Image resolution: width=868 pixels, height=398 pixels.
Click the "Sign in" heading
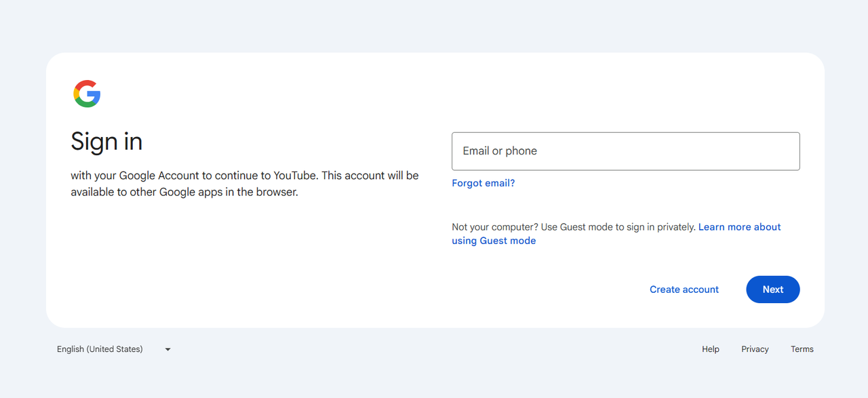(x=106, y=141)
